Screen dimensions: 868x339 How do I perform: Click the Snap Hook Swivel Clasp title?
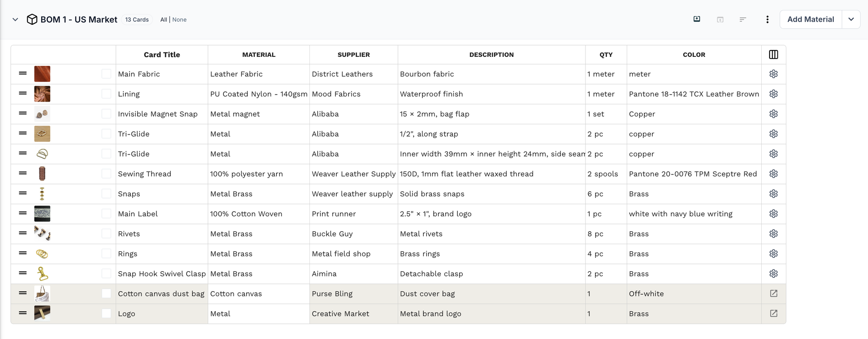(162, 274)
